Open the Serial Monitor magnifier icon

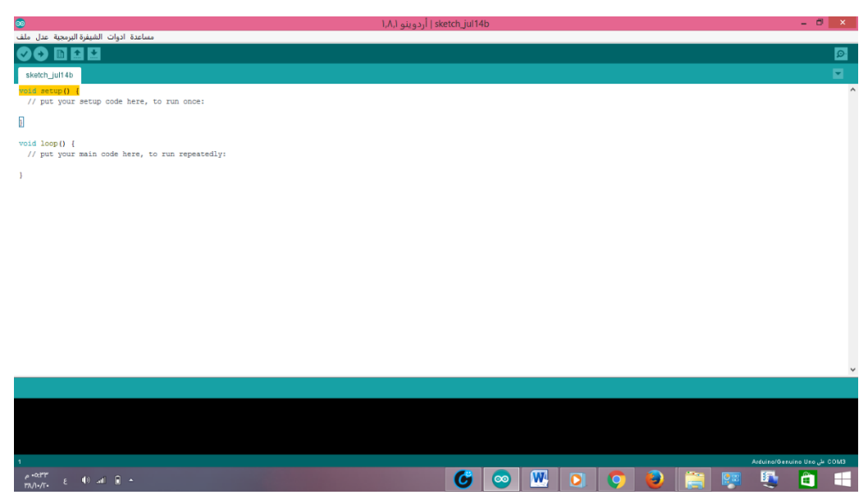(x=840, y=54)
